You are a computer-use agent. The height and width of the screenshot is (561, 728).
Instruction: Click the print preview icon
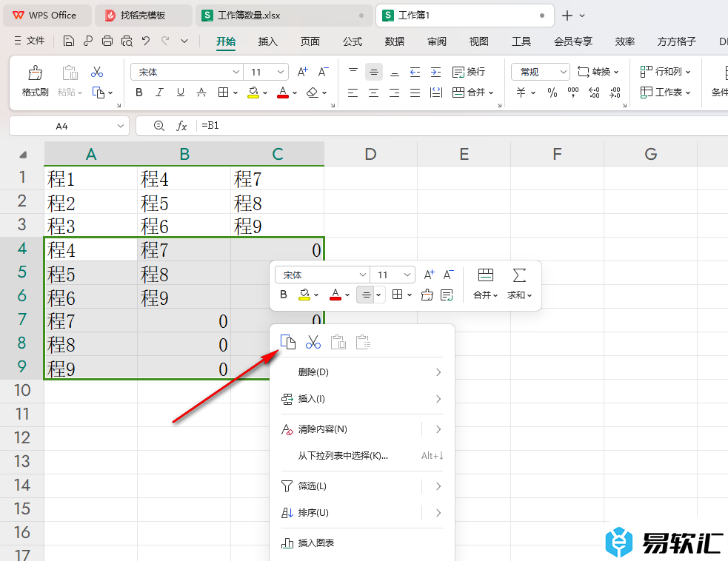coord(127,41)
